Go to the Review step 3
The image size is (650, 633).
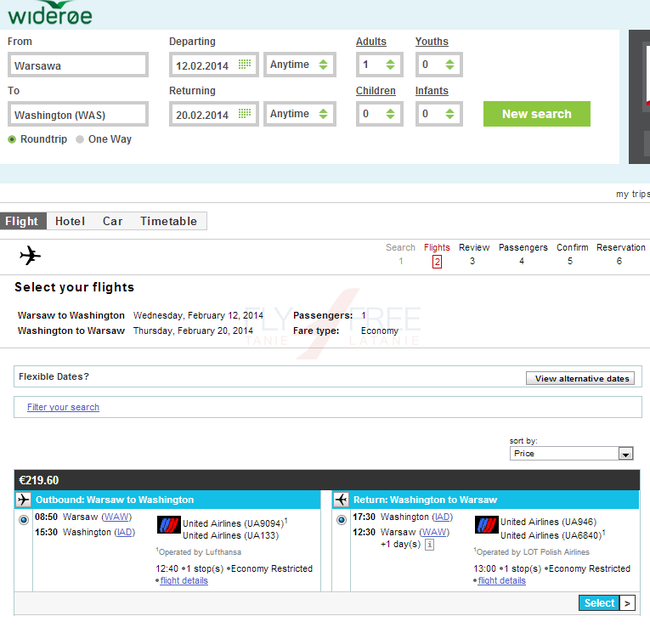[474, 254]
